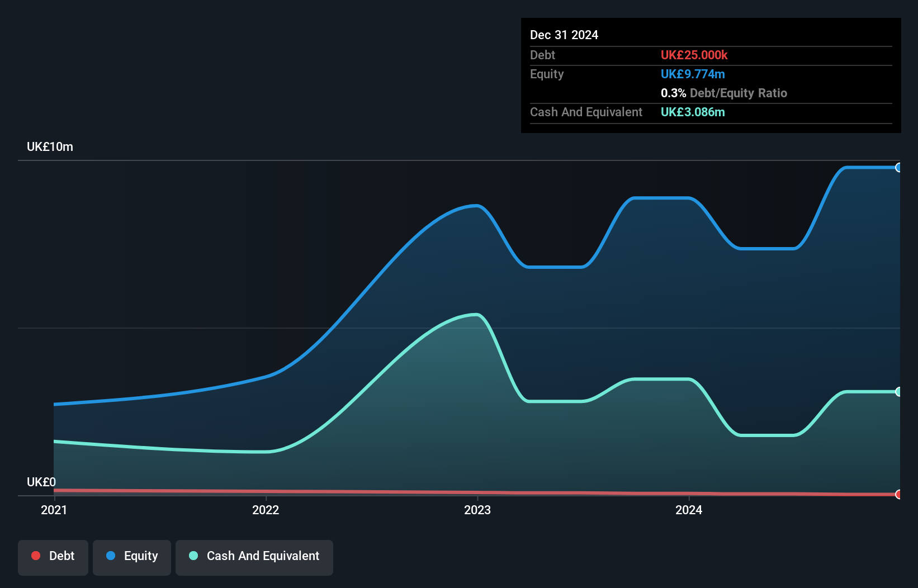
Task: Click the 2021 x-axis label
Action: click(x=54, y=510)
